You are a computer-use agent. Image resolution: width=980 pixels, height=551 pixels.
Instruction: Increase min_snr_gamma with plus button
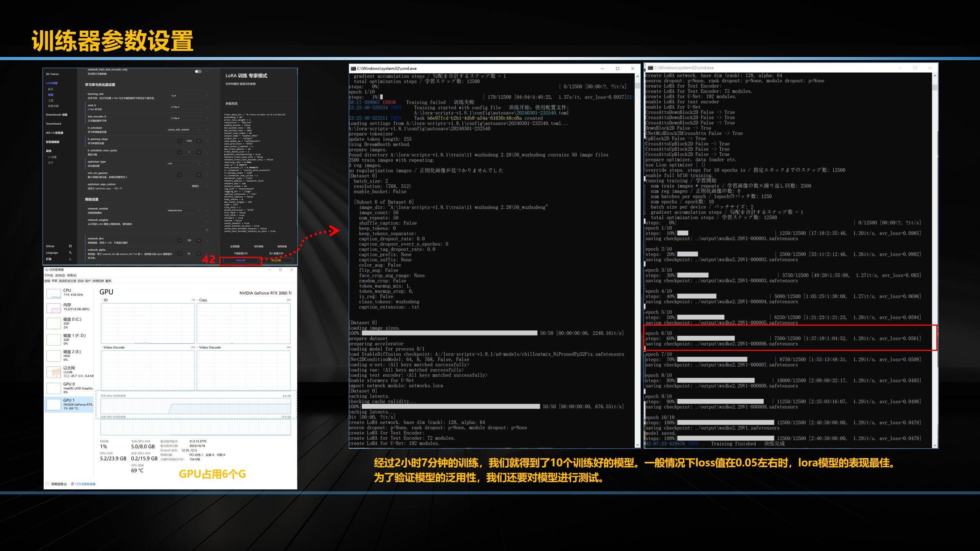point(199,175)
